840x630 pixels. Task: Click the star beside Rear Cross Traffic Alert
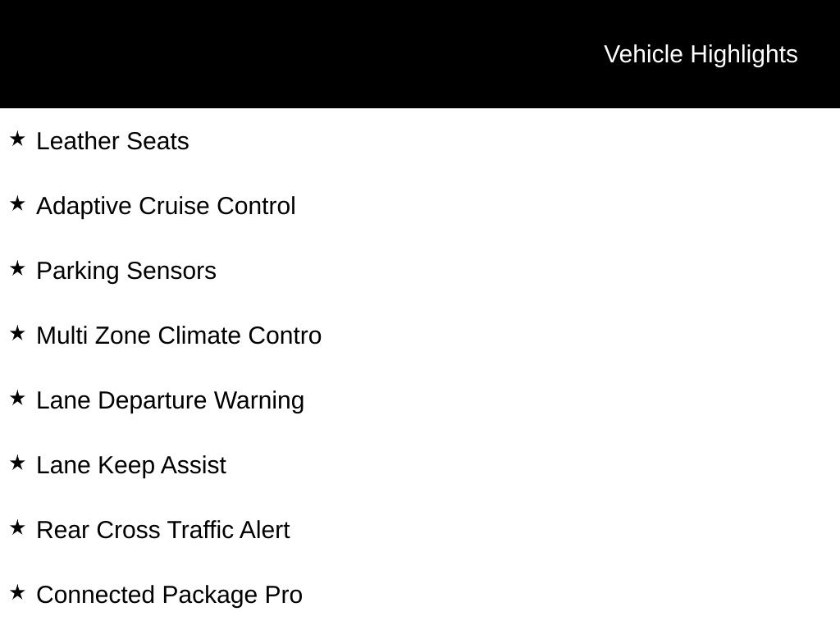pos(17,528)
